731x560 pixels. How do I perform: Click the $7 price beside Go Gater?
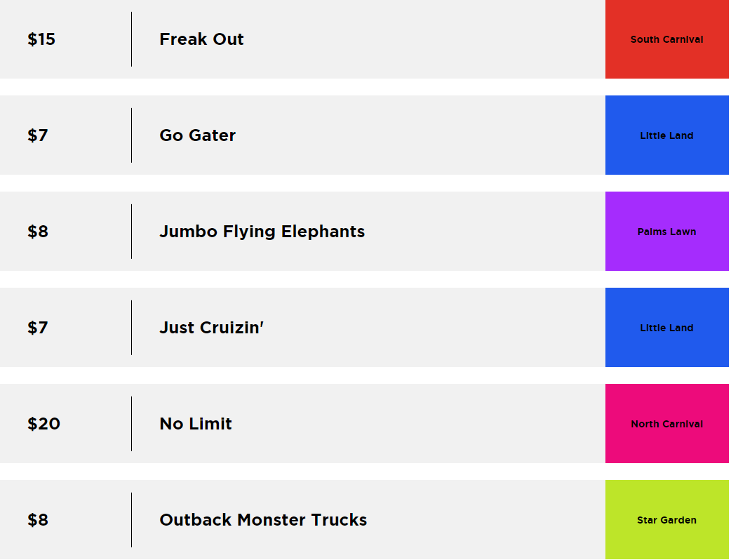[x=38, y=135]
